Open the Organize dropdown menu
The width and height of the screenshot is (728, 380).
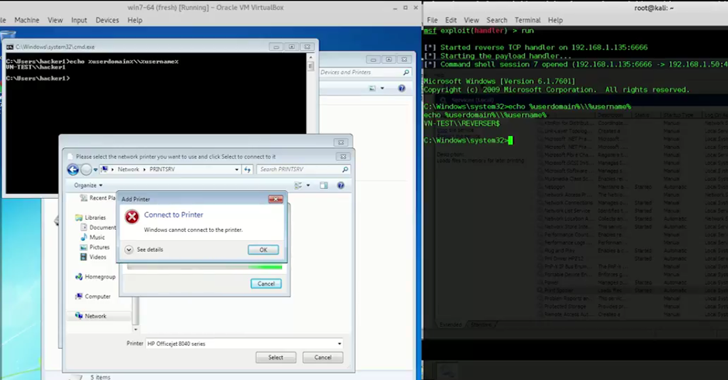pyautogui.click(x=88, y=185)
